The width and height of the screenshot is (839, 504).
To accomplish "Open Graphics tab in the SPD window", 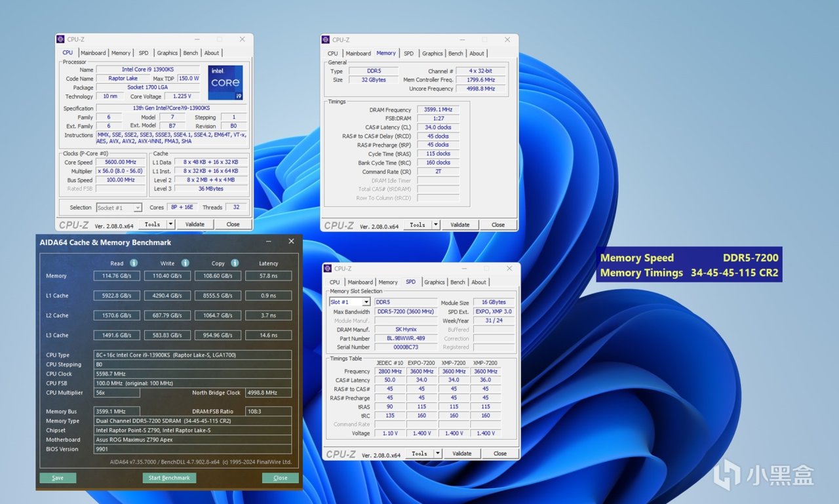I will (435, 282).
